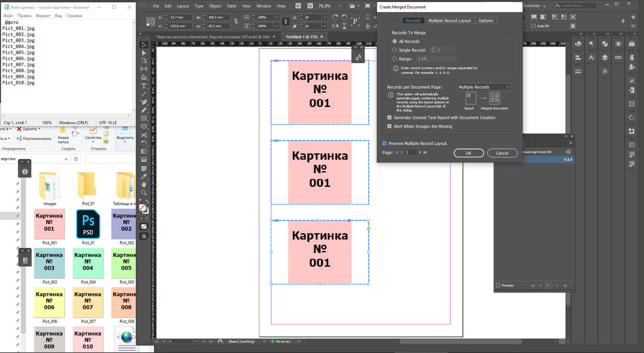This screenshot has width=644, height=353.
Task: Select the Direct Selection tool
Action: click(x=144, y=53)
